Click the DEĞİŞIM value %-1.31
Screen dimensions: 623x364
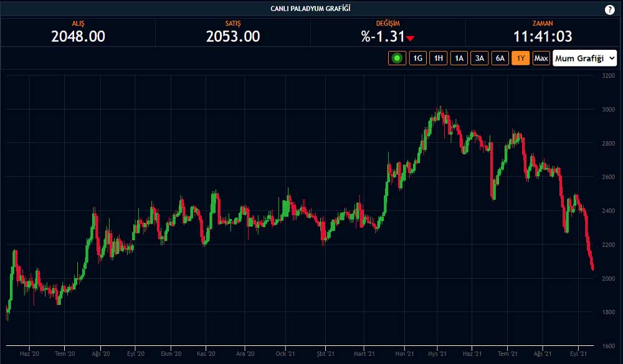tap(383, 37)
